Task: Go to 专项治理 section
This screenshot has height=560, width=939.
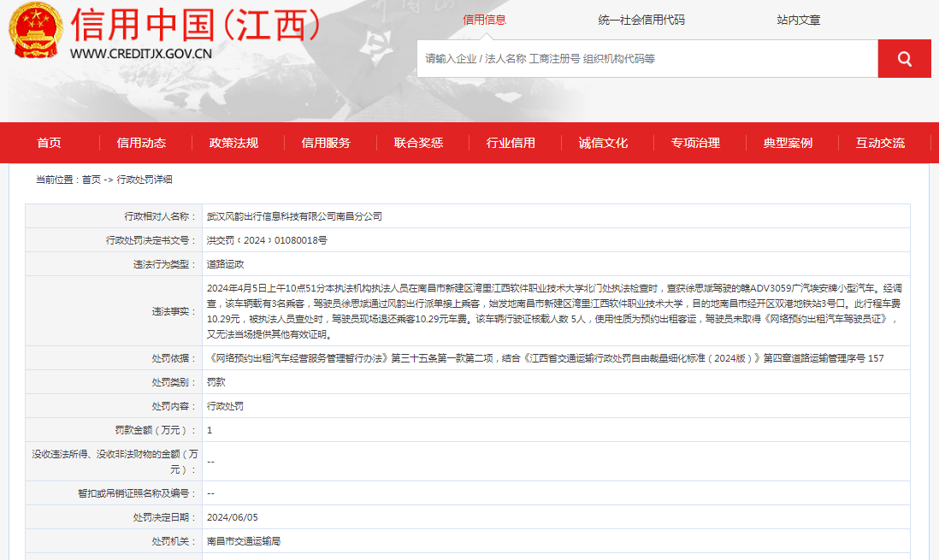Action: pyautogui.click(x=695, y=143)
